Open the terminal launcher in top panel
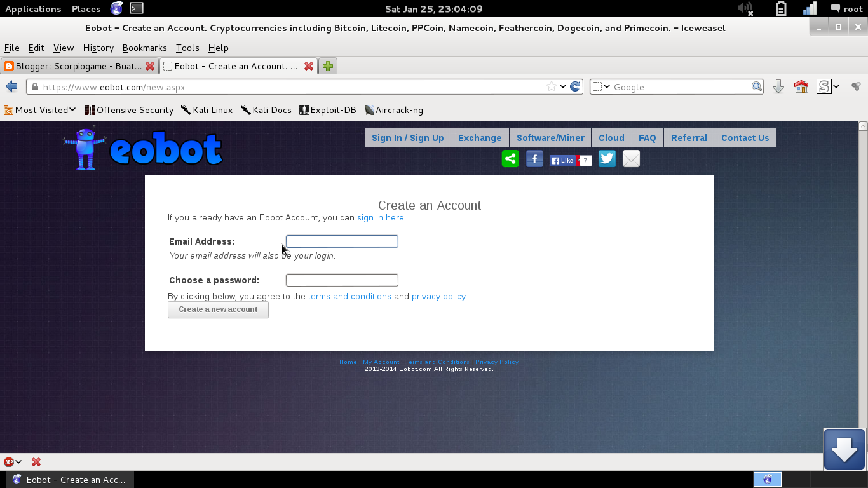This screenshot has height=488, width=868. [137, 8]
